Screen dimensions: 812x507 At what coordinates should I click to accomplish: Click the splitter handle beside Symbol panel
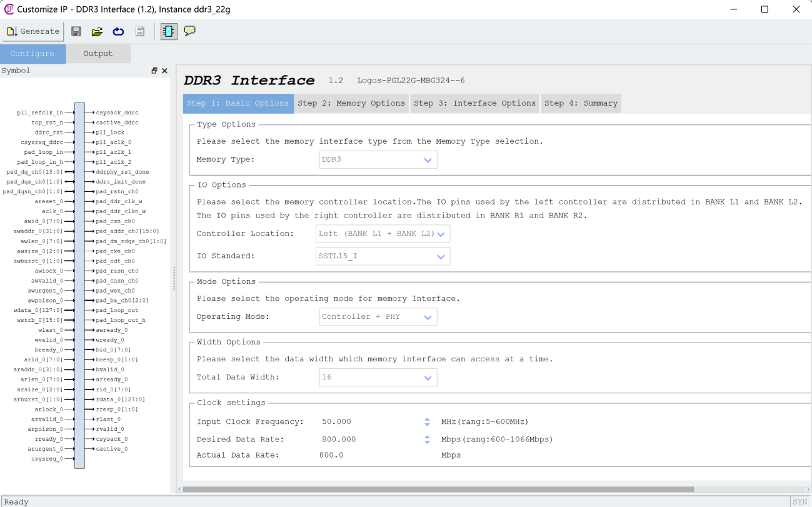pos(174,278)
